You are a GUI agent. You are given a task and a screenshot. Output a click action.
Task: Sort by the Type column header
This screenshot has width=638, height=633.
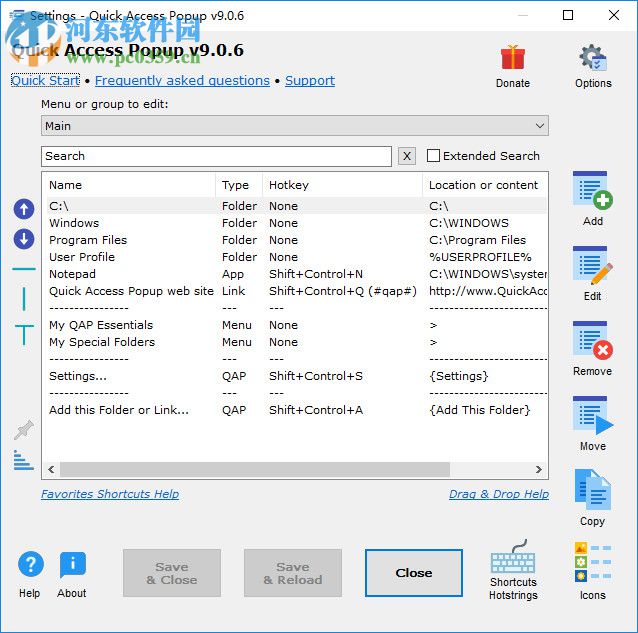click(239, 185)
